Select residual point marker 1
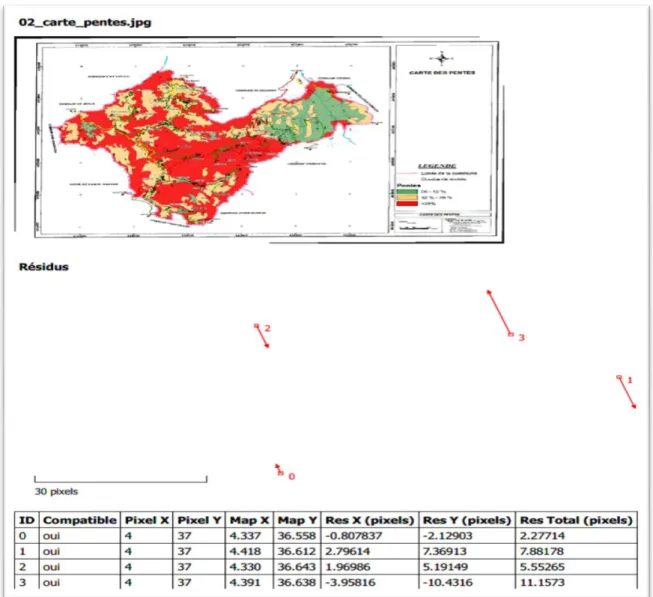Screen dimensions: 653x597 (x=619, y=377)
